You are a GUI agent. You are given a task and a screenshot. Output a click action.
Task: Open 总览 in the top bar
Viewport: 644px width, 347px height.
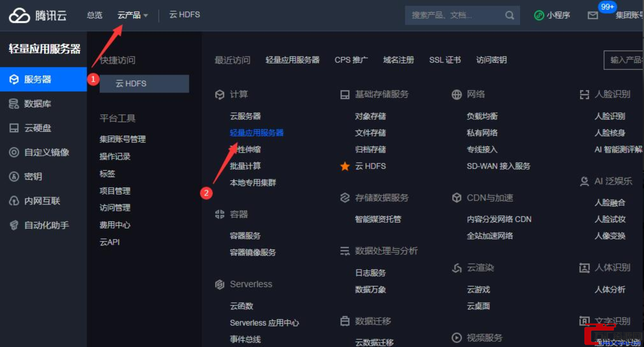tap(95, 15)
